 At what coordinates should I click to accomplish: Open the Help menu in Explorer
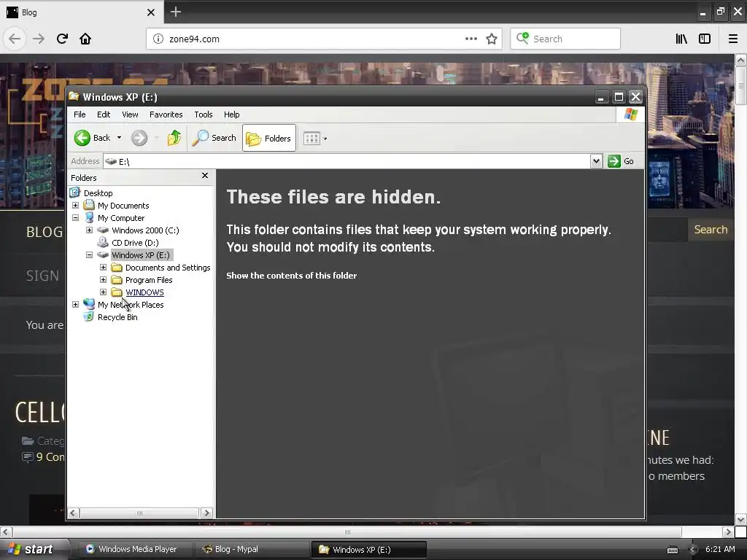coord(231,114)
